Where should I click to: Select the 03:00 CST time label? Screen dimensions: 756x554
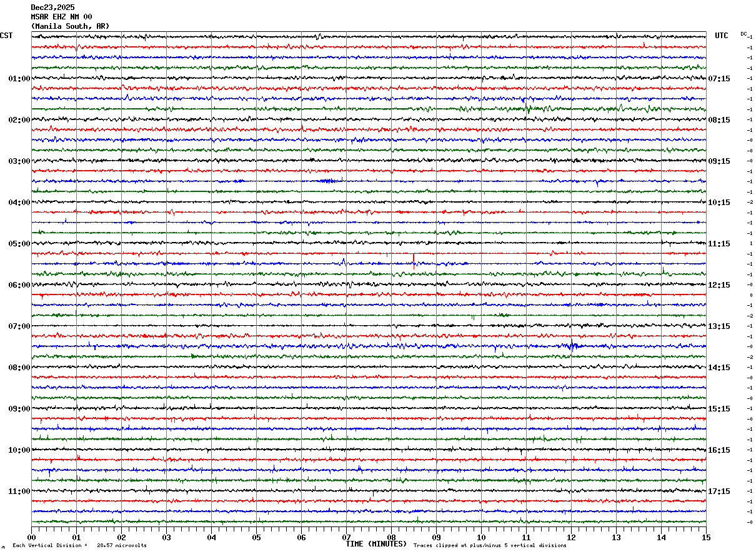tap(19, 161)
